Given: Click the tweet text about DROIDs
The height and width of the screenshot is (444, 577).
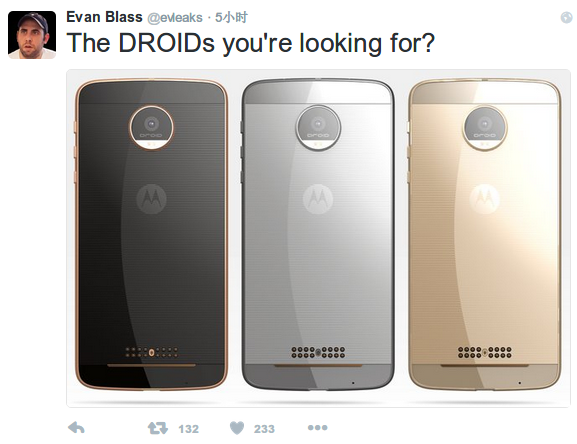Looking at the screenshot, I should point(251,43).
